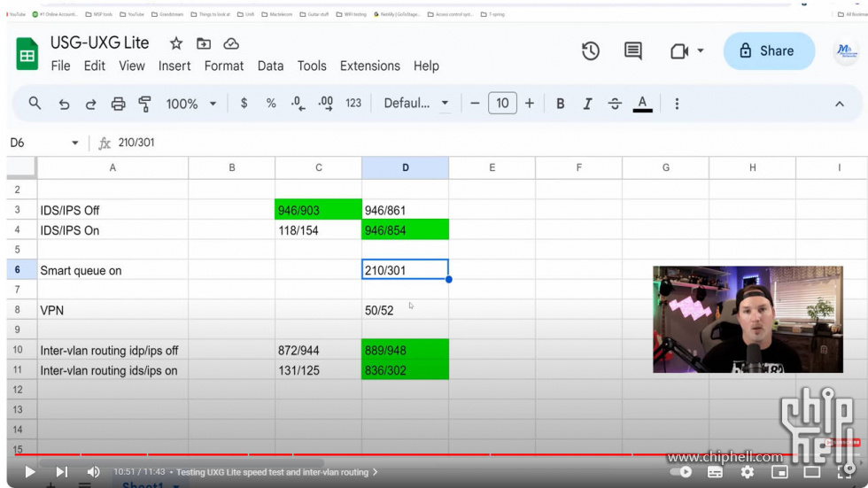Start a meeting with the camera icon
868x488 pixels.
pos(679,51)
